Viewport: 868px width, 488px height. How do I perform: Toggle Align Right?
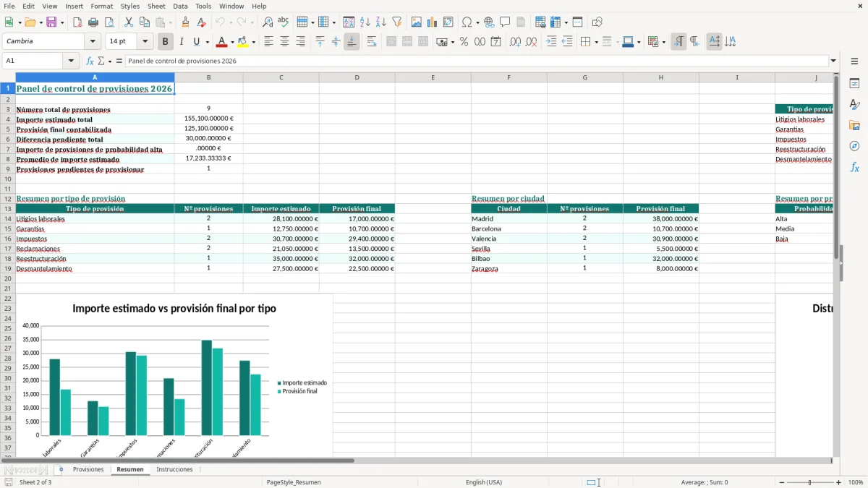point(300,42)
